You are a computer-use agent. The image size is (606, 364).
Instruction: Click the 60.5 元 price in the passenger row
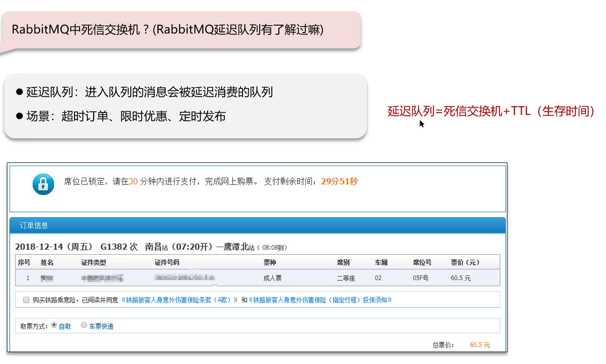(461, 278)
